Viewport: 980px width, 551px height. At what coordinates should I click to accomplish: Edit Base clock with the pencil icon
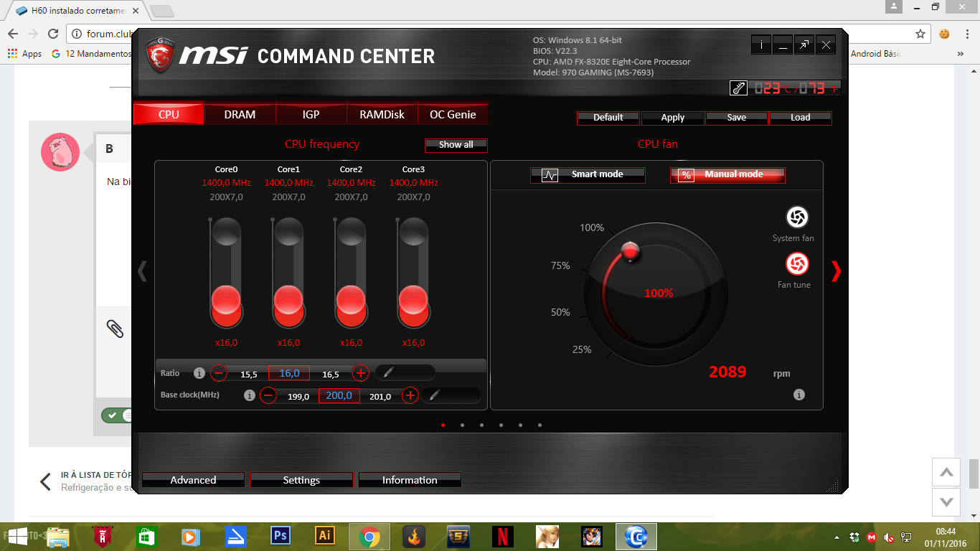coord(434,395)
